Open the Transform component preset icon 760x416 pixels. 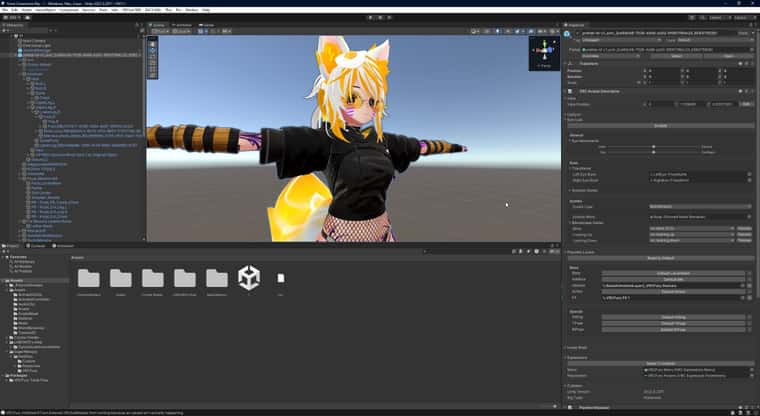pos(746,64)
